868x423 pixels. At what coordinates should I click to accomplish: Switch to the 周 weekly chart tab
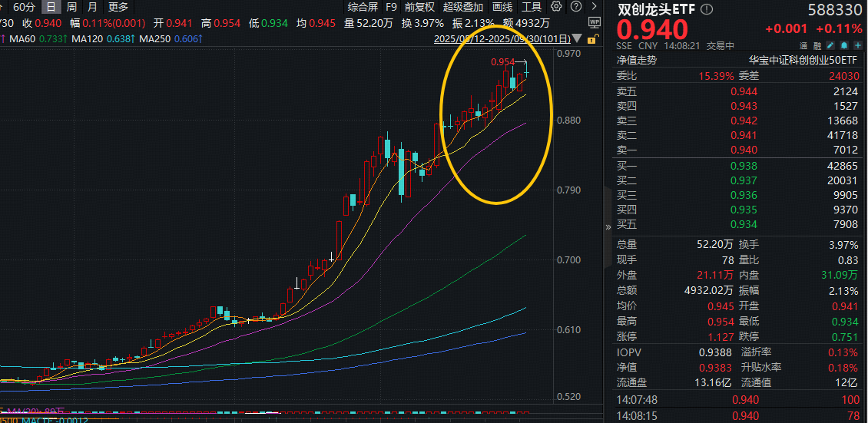click(x=71, y=7)
